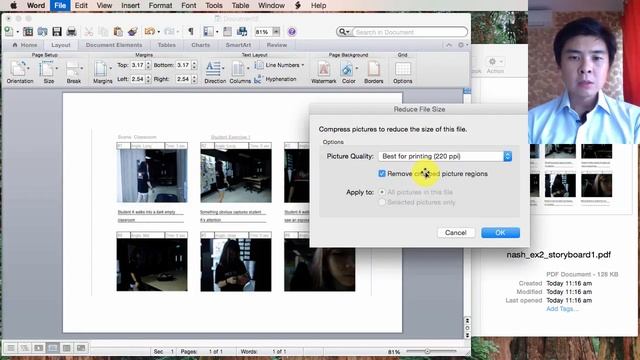Switch to the SmartArt tab
Screen dimensions: 640x360
click(238, 45)
